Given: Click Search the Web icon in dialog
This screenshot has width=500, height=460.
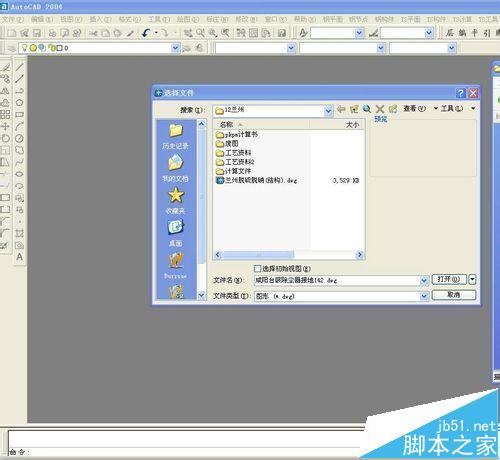Looking at the screenshot, I should [x=367, y=109].
